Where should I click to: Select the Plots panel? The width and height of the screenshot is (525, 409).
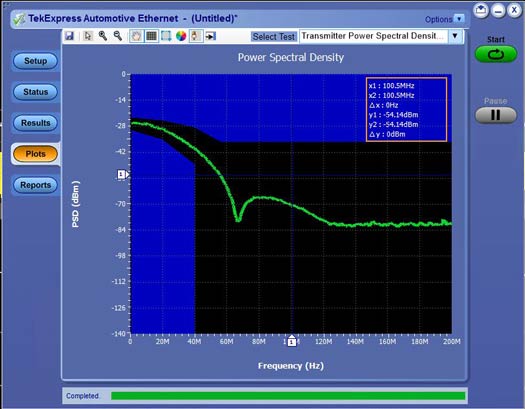[x=35, y=154]
